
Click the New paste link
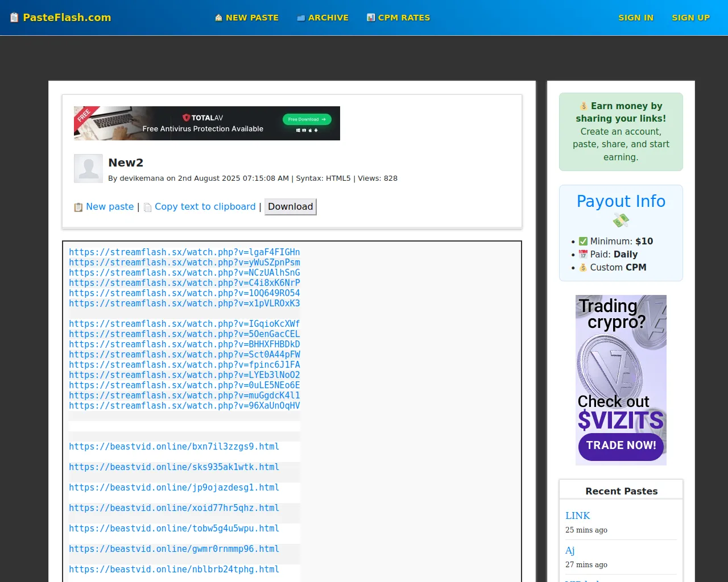click(110, 207)
